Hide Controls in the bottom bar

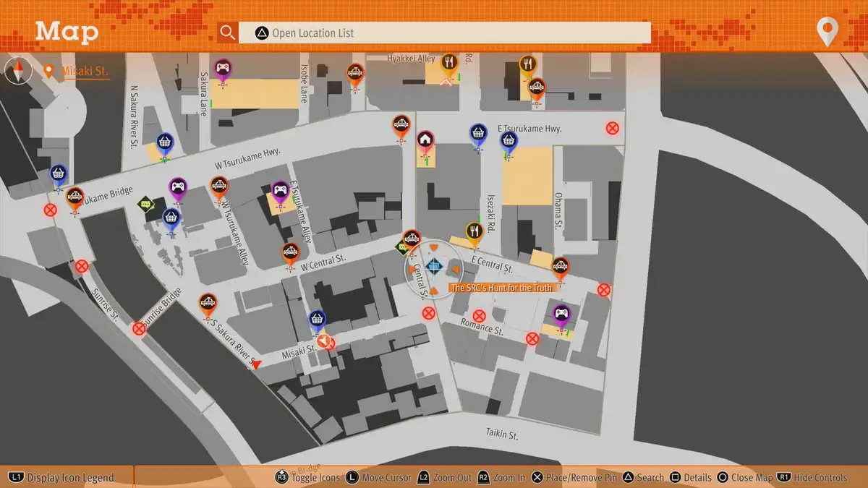(812, 478)
